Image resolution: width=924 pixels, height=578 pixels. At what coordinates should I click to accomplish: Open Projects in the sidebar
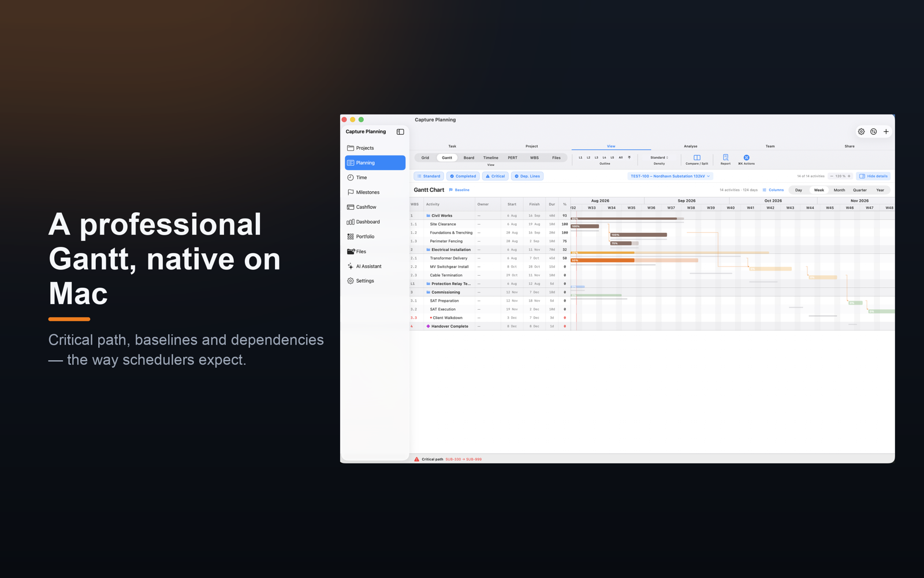click(375, 148)
